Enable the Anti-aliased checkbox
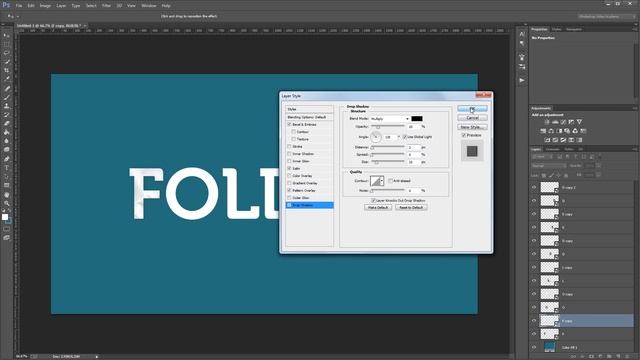Viewport: 640px width, 360px height. click(391, 181)
